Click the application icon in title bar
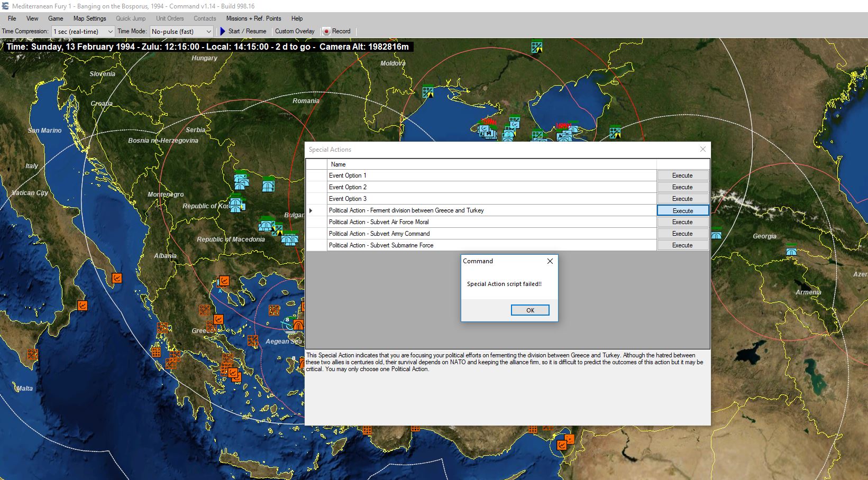The height and width of the screenshot is (480, 868). 5,6
